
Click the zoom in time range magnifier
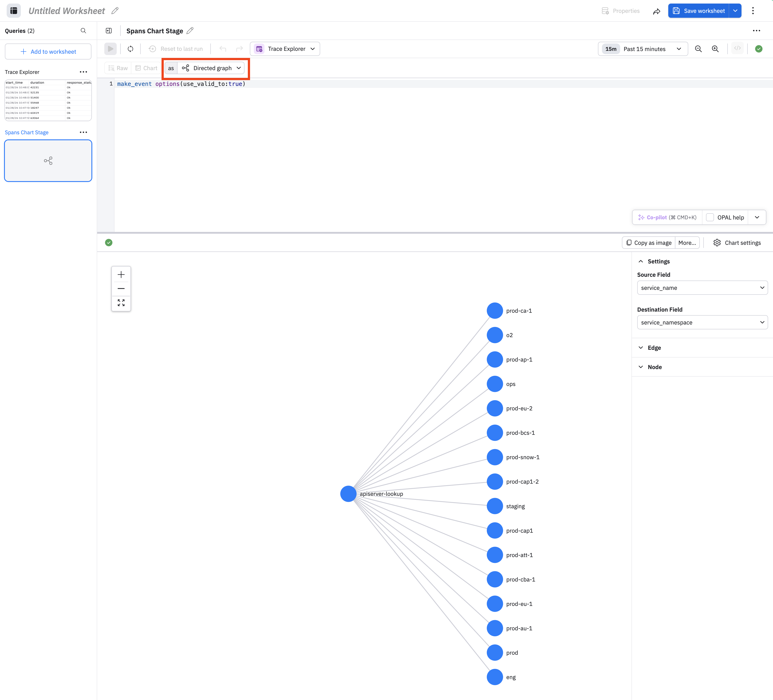click(715, 49)
